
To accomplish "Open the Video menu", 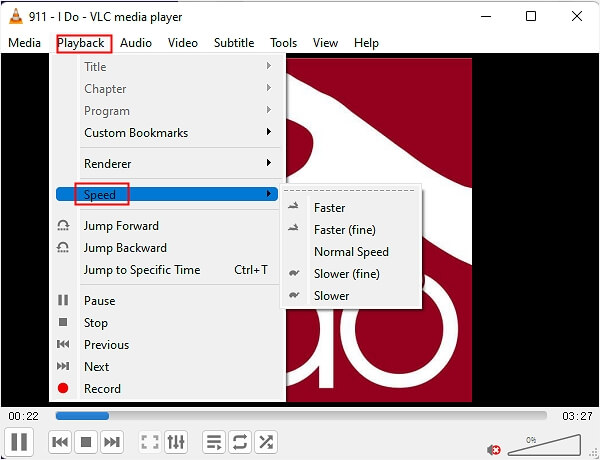I will pos(183,42).
